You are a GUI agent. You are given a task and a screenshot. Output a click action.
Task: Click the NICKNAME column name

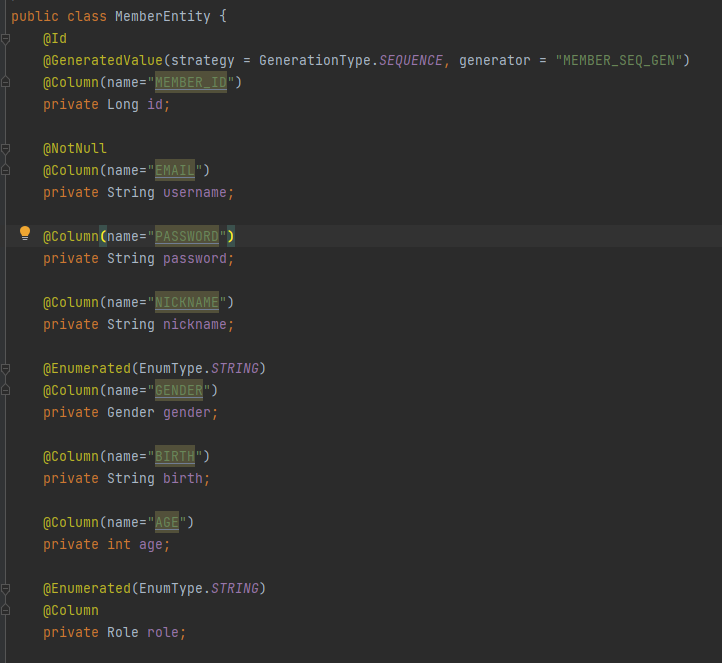tap(186, 302)
